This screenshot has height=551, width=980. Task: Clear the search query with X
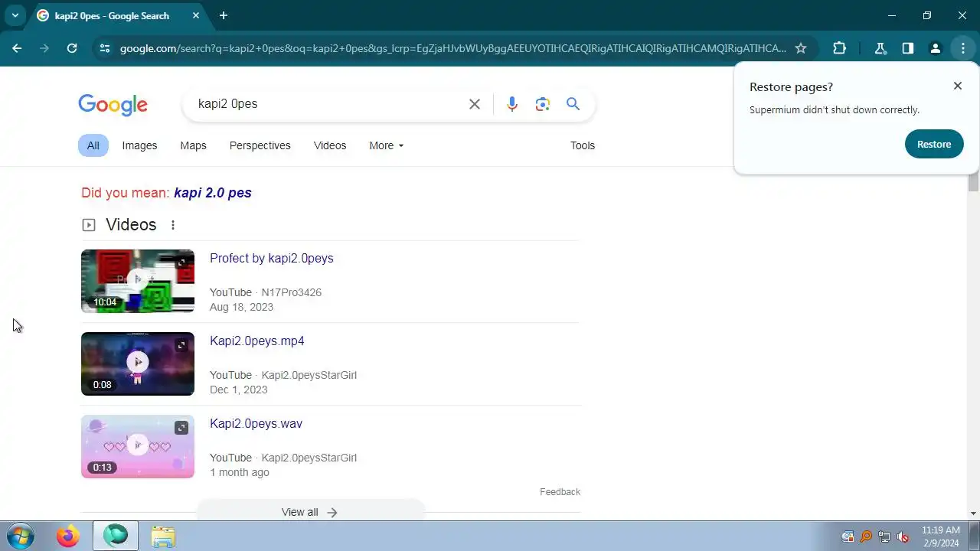click(x=475, y=104)
